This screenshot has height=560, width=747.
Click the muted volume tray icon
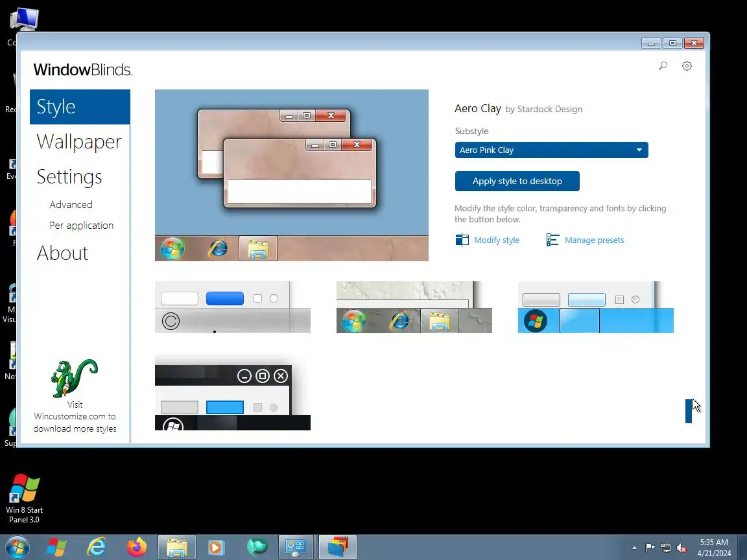tap(682, 548)
